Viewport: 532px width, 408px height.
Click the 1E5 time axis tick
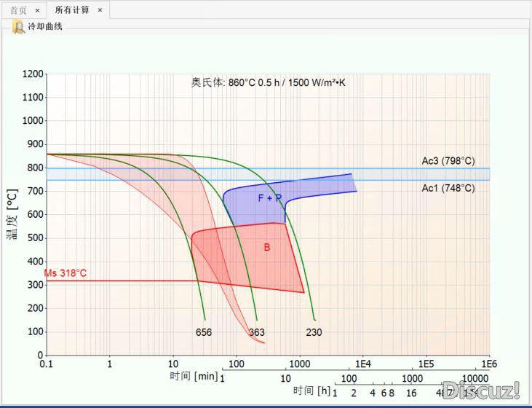coord(426,364)
